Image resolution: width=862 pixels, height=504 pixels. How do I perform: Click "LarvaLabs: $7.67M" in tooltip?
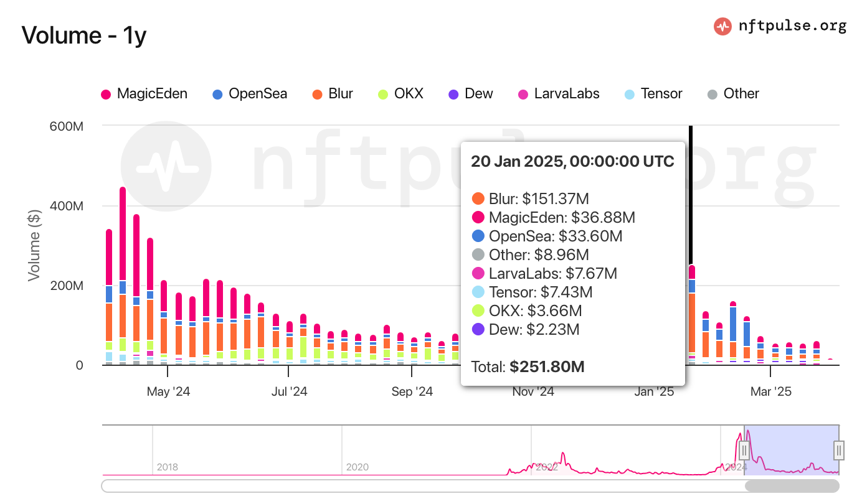(x=544, y=274)
